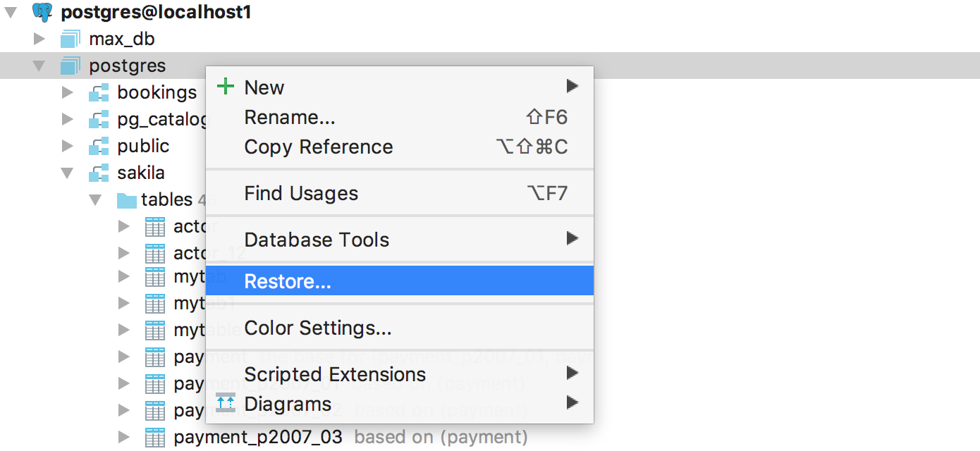
Task: Collapse the postgres@localhost1 data source
Action: [11, 12]
